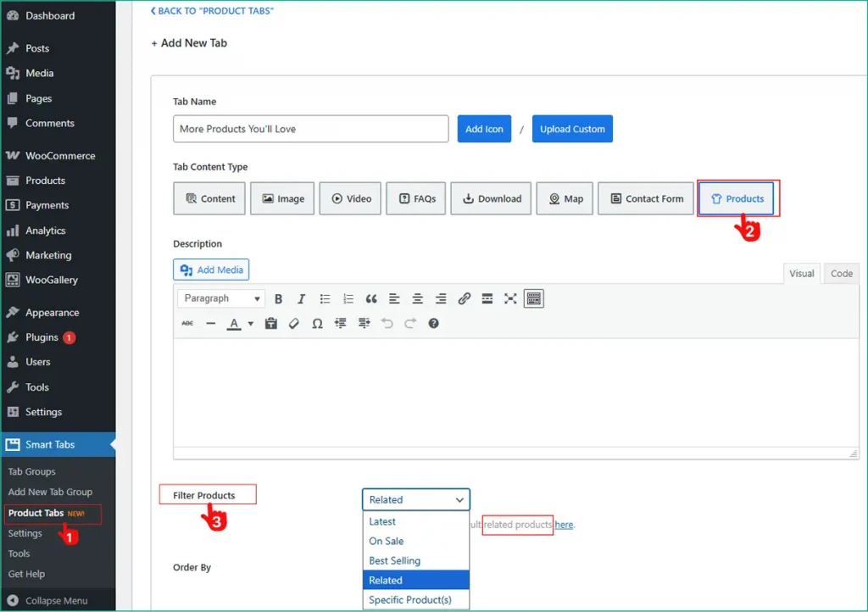Choose the Video content type
Screen dimensions: 868x612
tap(350, 198)
